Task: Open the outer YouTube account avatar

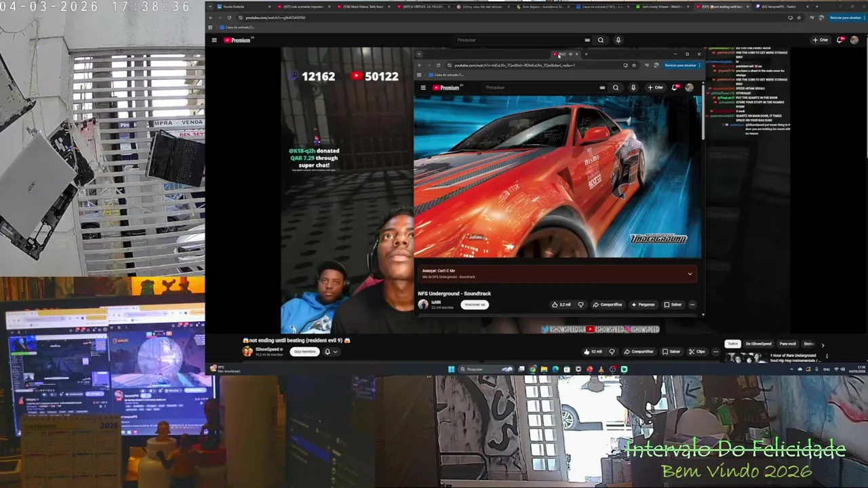Action: tap(855, 40)
